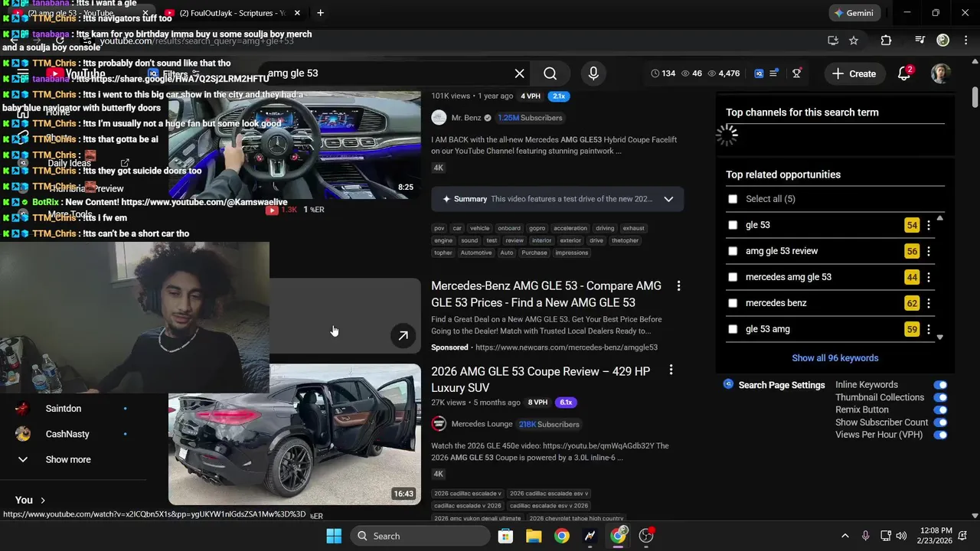The width and height of the screenshot is (980, 551).
Task: Open the CashNasty subscription
Action: pos(67,434)
